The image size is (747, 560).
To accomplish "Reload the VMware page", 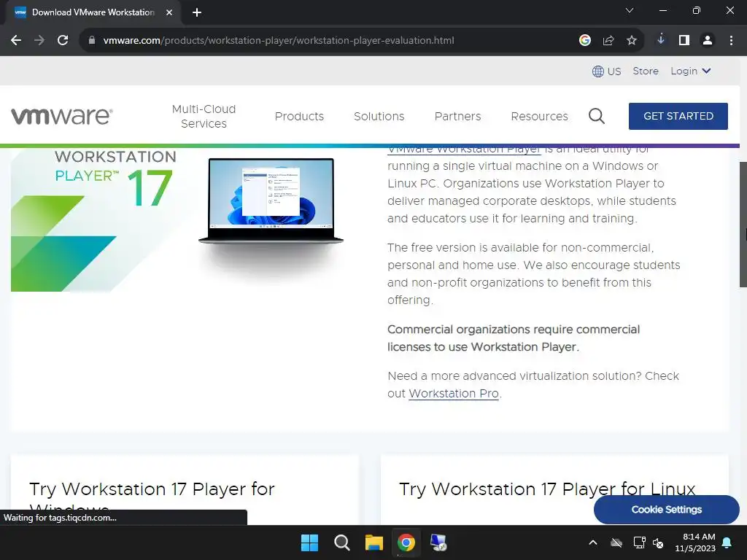I will click(x=63, y=41).
